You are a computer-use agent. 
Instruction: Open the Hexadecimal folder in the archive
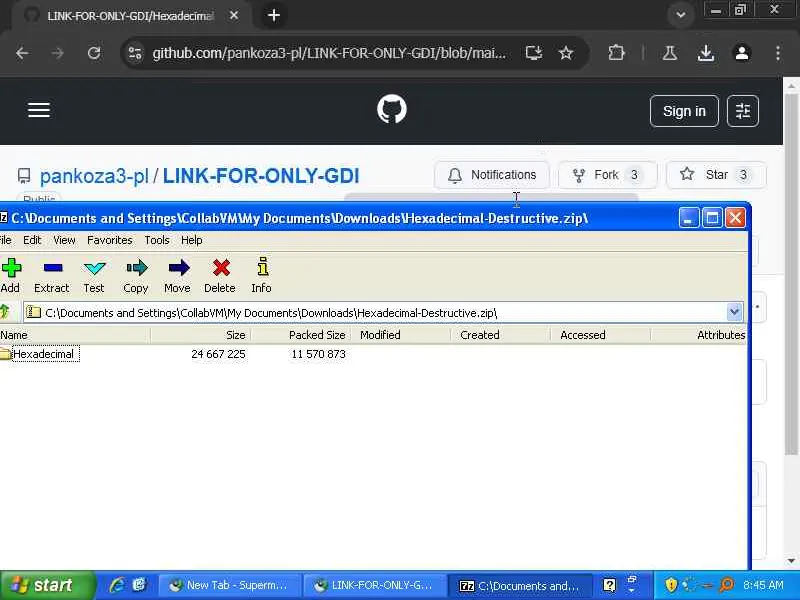click(x=43, y=354)
